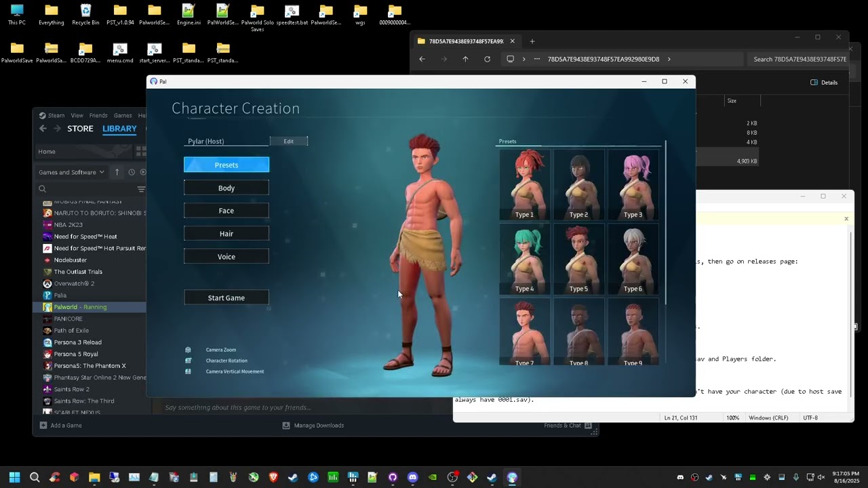Click the Steam library search magnifier

[x=42, y=189]
